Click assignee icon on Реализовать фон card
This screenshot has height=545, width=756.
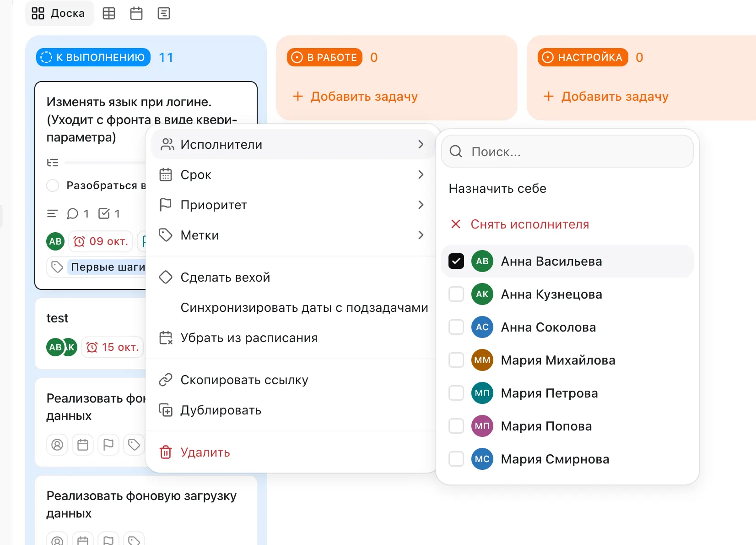coord(57,445)
